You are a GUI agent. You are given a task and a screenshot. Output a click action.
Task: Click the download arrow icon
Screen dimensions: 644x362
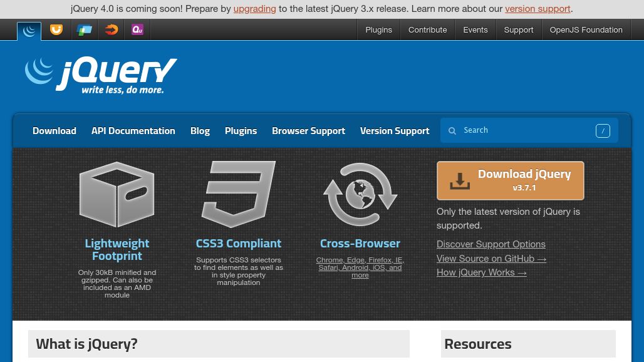(x=460, y=181)
